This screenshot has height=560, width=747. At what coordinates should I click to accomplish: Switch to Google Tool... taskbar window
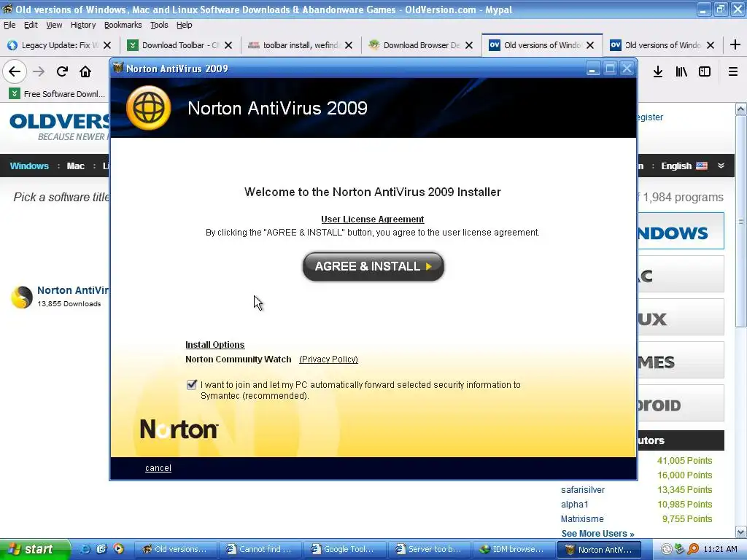pos(344,549)
